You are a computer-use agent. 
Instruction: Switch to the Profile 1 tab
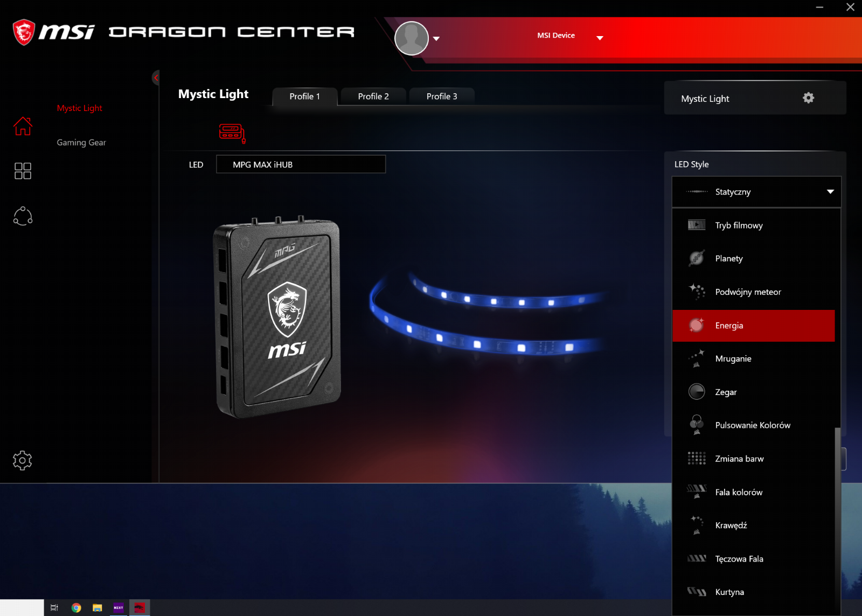pyautogui.click(x=305, y=96)
